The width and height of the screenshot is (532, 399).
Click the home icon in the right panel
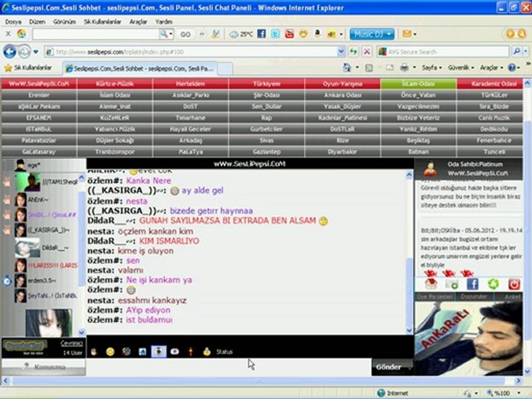[x=431, y=284]
